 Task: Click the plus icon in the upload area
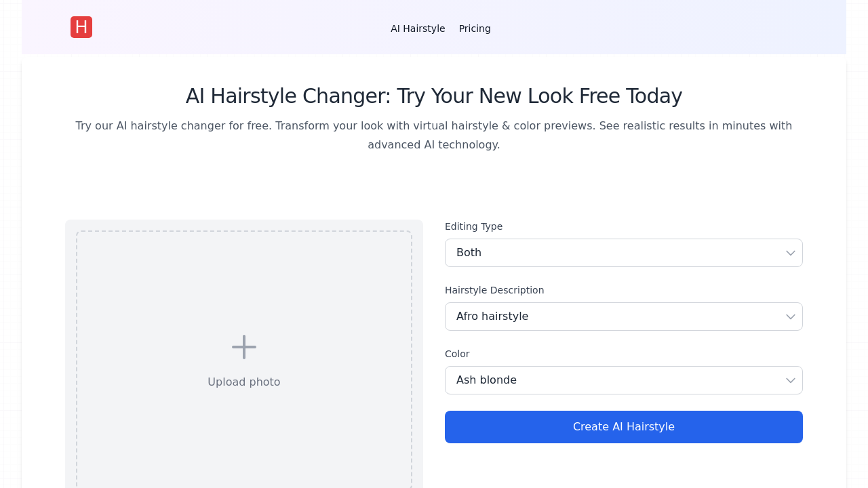pyautogui.click(x=243, y=347)
